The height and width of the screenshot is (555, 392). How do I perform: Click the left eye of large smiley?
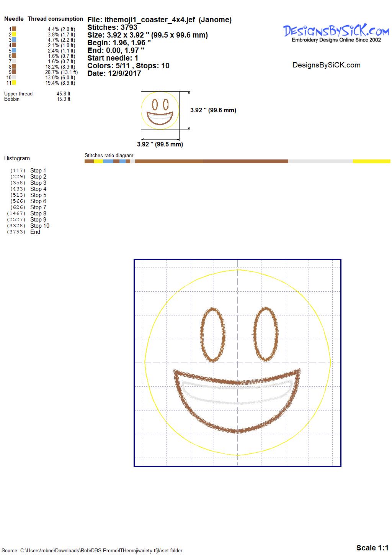[x=212, y=335]
